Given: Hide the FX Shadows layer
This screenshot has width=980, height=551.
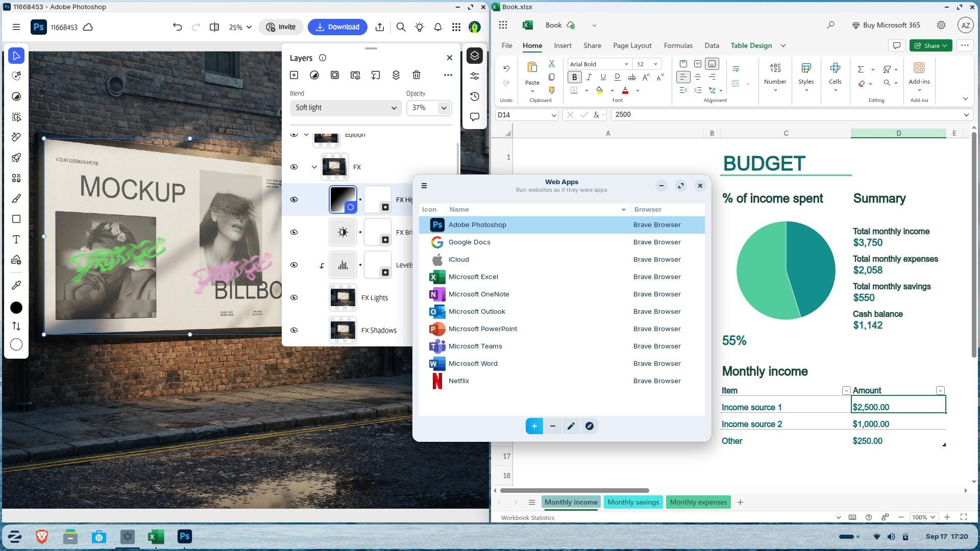Looking at the screenshot, I should (294, 330).
